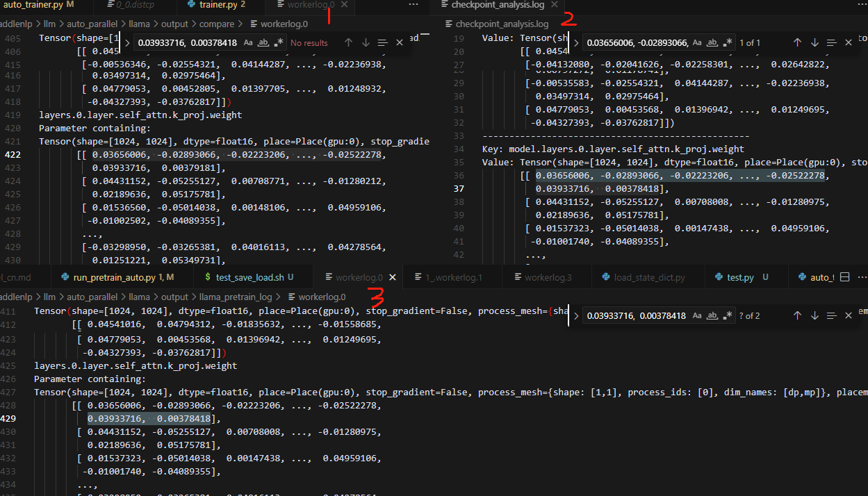The width and height of the screenshot is (868, 496).
Task: Go to next match in bottom find bar
Action: (x=814, y=315)
